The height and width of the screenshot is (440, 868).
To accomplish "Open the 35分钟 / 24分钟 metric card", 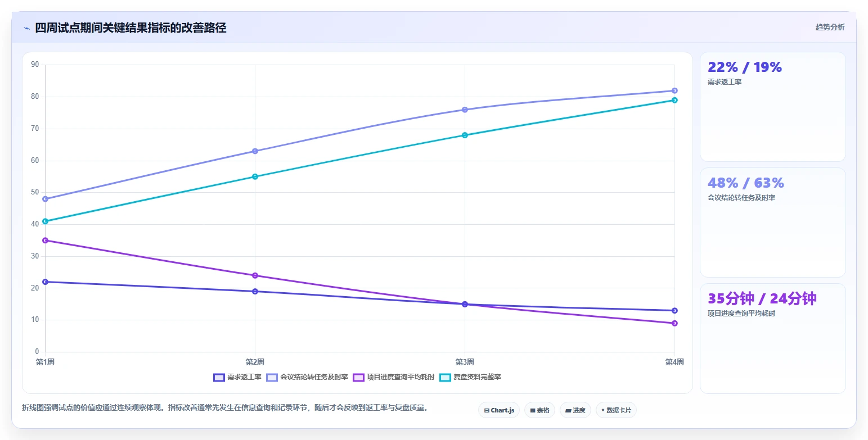I will point(772,338).
